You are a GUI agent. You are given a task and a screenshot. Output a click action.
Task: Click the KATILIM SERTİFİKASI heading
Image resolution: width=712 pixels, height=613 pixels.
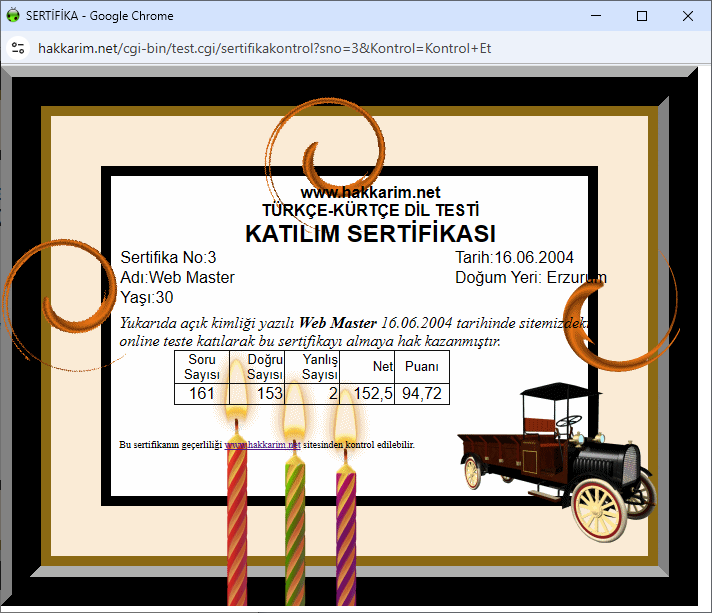click(x=370, y=234)
